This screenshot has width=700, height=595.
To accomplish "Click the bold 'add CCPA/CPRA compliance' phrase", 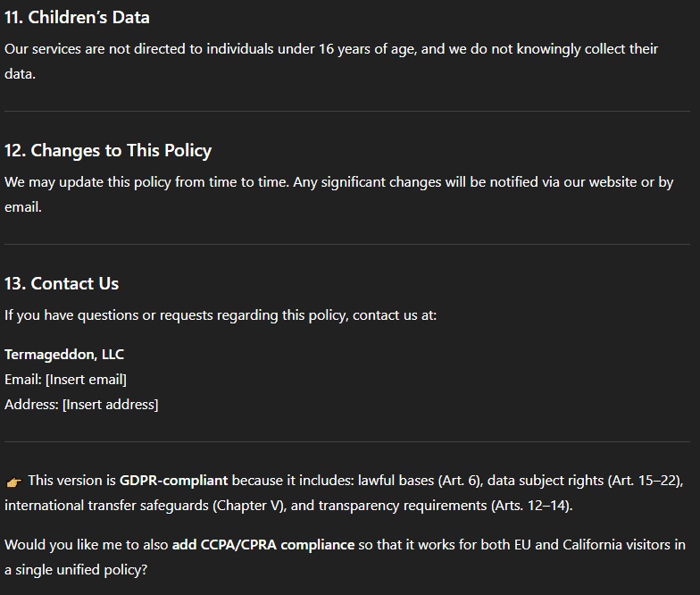I will click(263, 545).
